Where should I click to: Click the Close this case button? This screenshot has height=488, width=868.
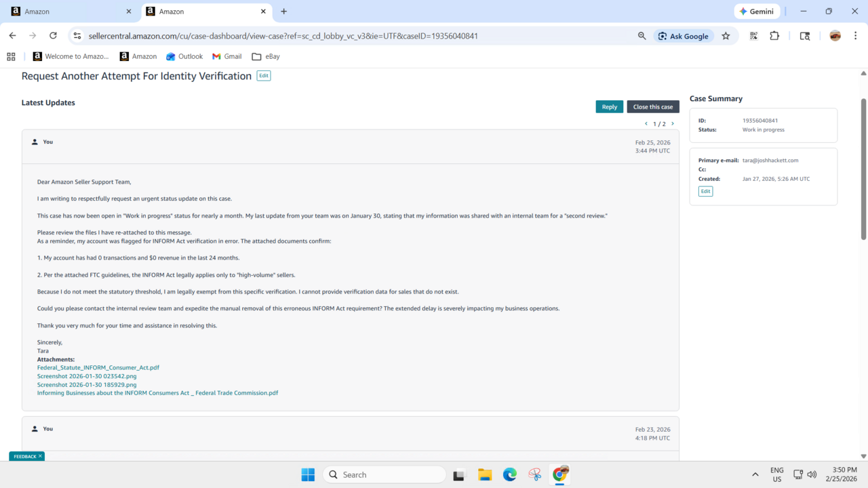point(653,106)
